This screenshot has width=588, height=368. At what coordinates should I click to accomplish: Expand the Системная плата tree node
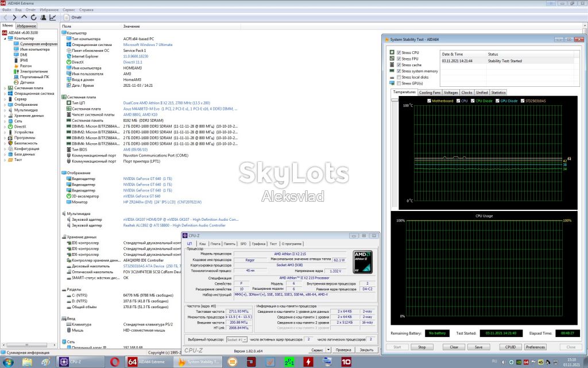5,88
